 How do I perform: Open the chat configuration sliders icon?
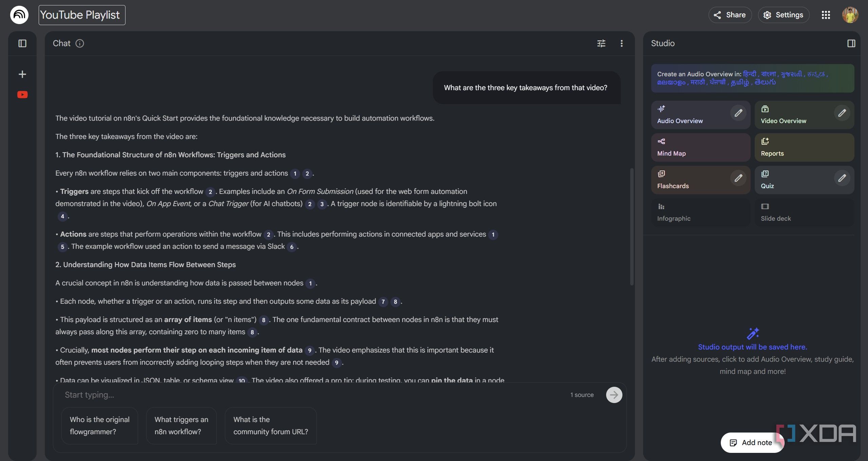tap(601, 43)
